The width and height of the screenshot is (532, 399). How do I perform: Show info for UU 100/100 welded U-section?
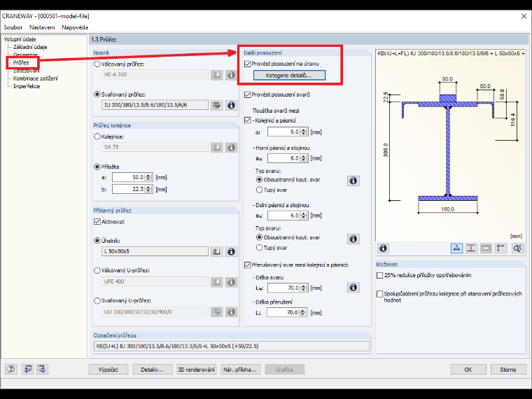pyautogui.click(x=231, y=311)
